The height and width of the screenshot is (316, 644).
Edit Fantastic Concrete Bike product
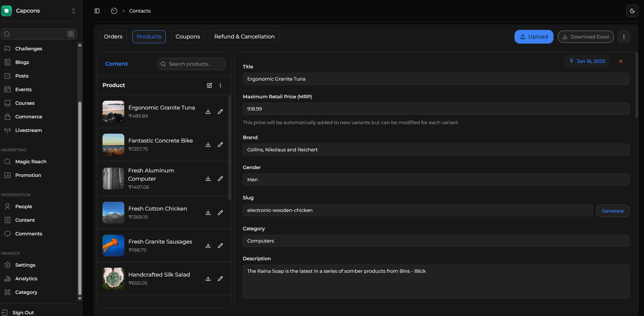coord(220,145)
